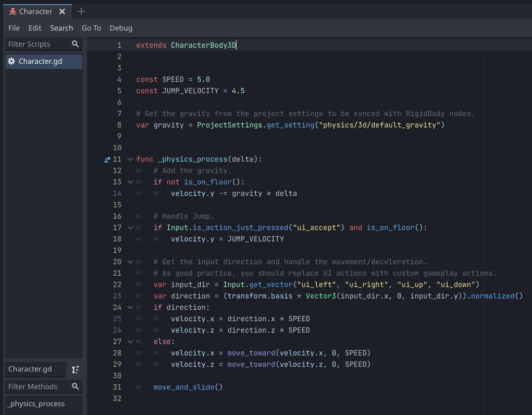532x415 pixels.
Task: Select Character.gd in the scripts list
Action: pos(40,61)
